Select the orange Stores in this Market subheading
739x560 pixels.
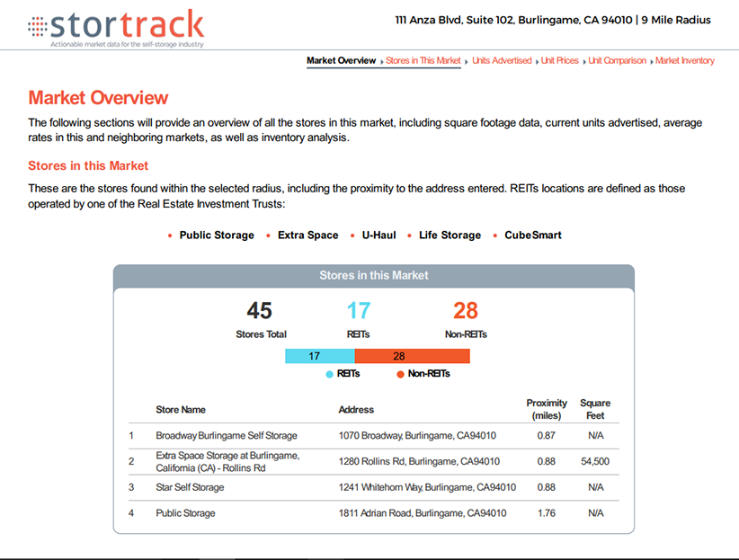88,166
